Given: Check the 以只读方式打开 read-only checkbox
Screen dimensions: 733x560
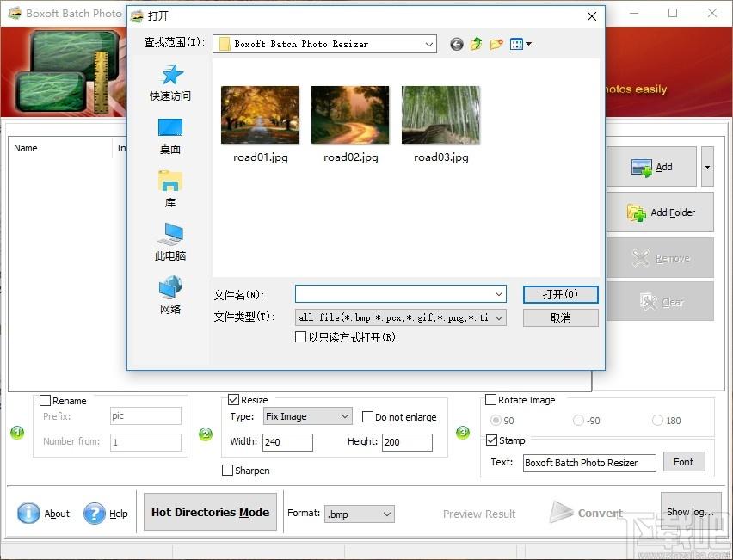Looking at the screenshot, I should pyautogui.click(x=300, y=336).
